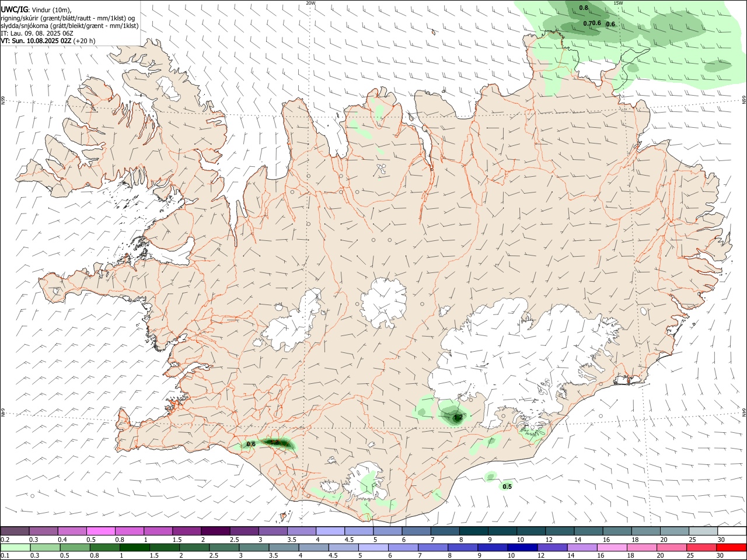
Task: Pick the bright pink 0.5–0.8 upper swatch
Action: [100, 531]
